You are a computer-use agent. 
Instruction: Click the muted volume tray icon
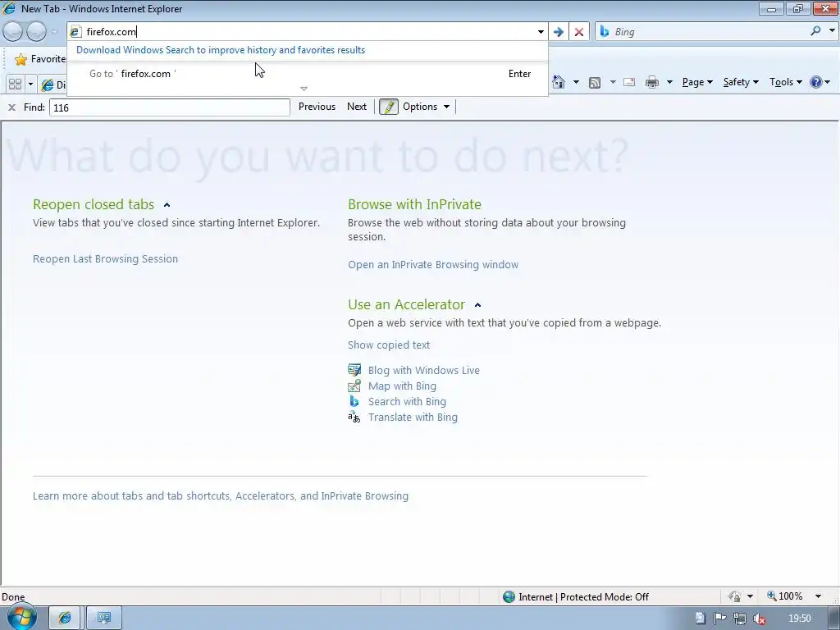[759, 619]
